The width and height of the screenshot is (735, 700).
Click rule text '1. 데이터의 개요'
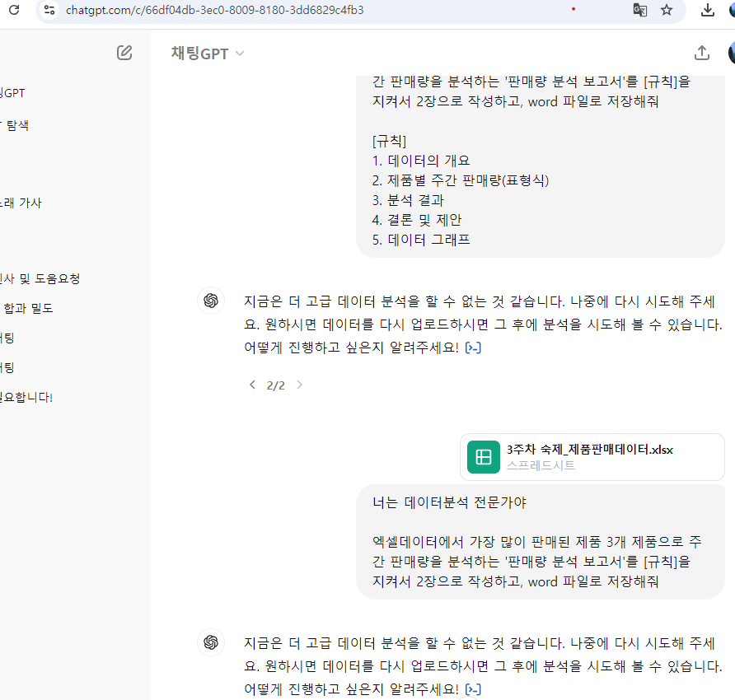click(421, 161)
